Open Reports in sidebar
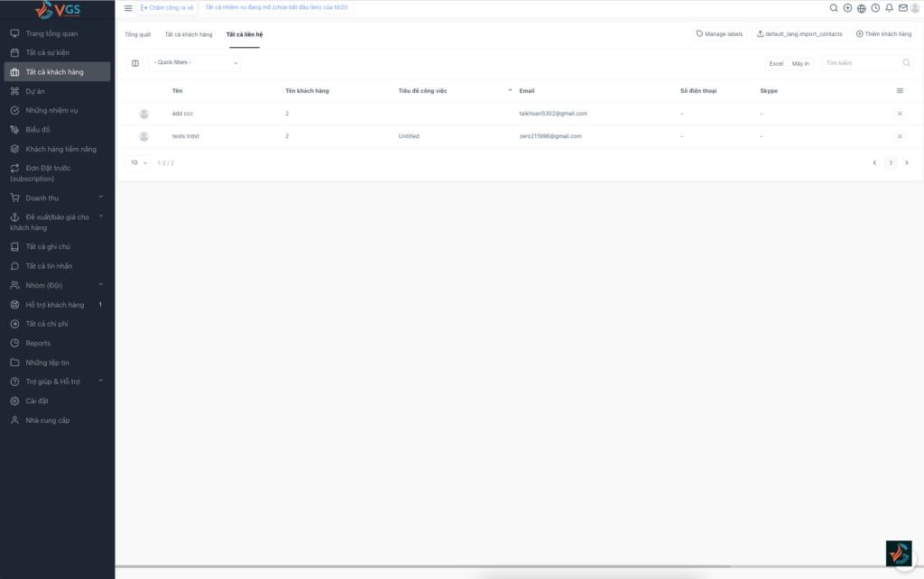The height and width of the screenshot is (579, 924). 57,344
